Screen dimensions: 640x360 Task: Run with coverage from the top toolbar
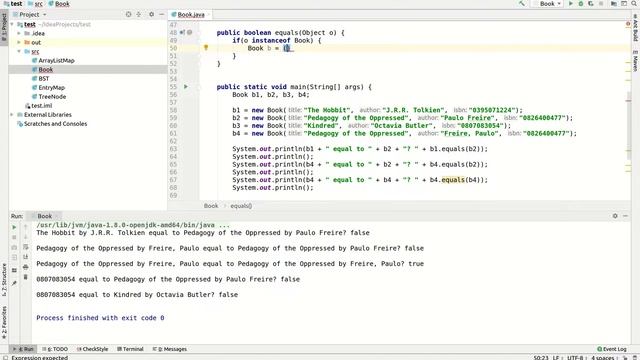click(591, 4)
